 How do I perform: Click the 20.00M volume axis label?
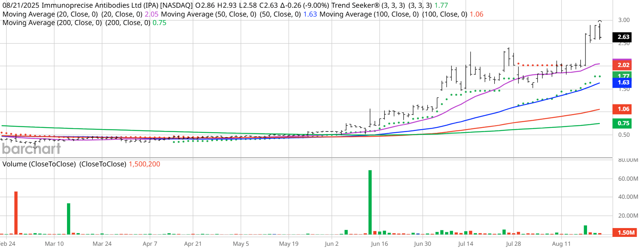click(x=628, y=216)
